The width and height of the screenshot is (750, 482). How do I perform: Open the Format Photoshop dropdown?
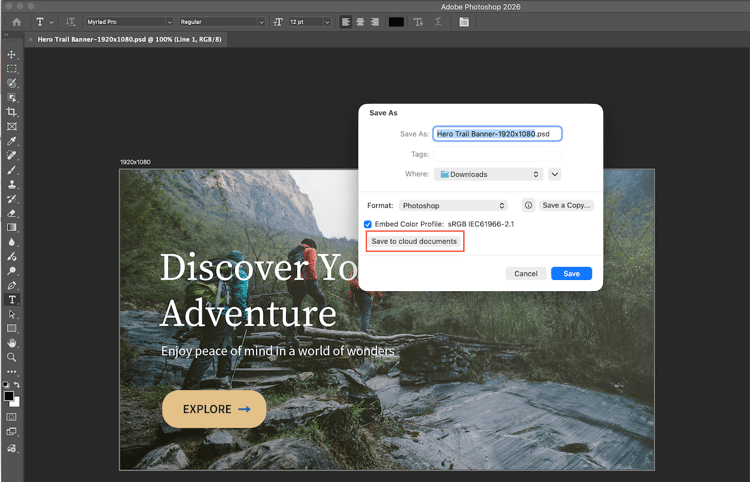coord(453,205)
